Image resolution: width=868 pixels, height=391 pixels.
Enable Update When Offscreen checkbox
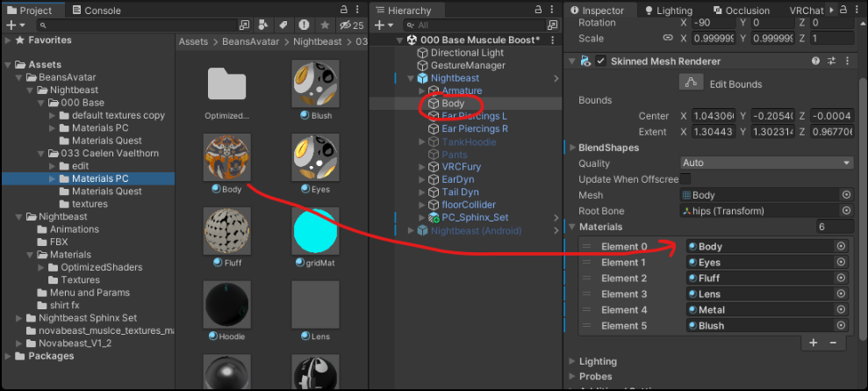685,179
